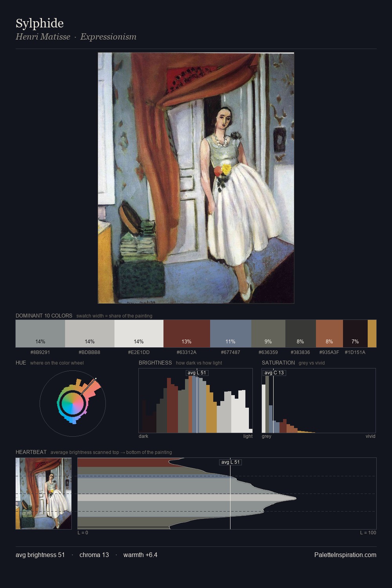The width and height of the screenshot is (392, 588).
Task: Select the #935A3F rust swatch
Action: 329,334
